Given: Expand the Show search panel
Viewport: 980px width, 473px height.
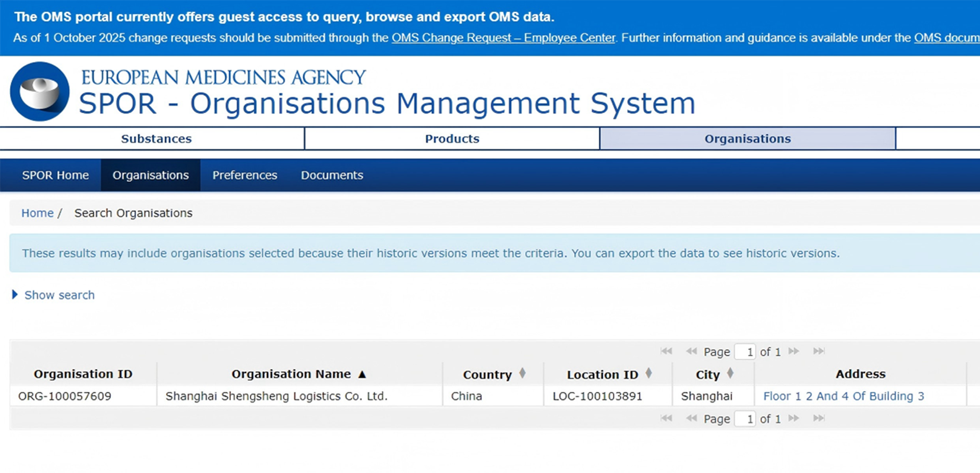Looking at the screenshot, I should (53, 295).
